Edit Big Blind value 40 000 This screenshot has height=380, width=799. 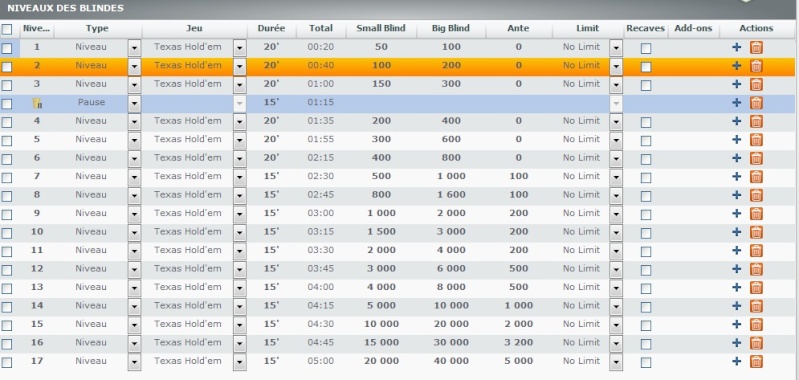pyautogui.click(x=451, y=361)
